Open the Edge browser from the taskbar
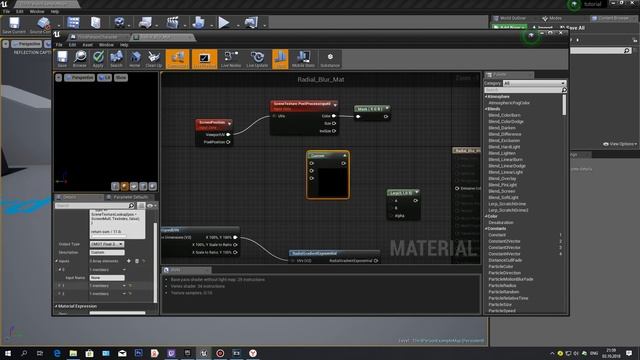The height and width of the screenshot is (360, 640). [x=57, y=353]
